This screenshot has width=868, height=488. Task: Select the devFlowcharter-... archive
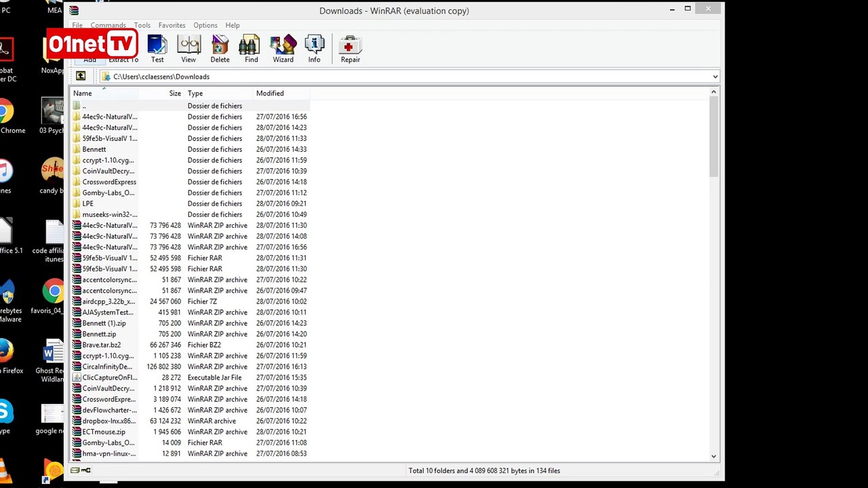point(190,410)
